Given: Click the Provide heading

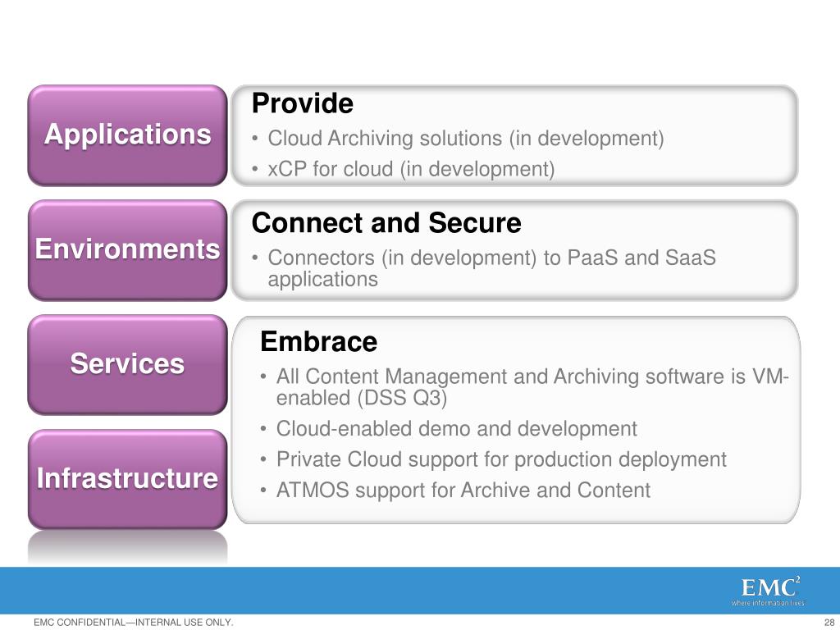Looking at the screenshot, I should [302, 103].
